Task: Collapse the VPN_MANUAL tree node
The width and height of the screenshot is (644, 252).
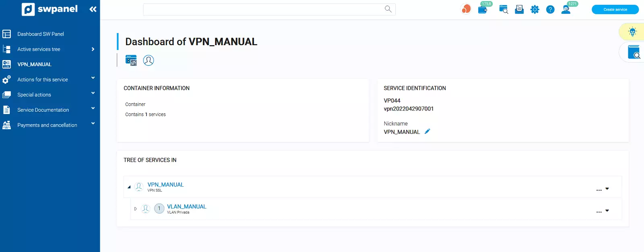Action: pos(129,187)
